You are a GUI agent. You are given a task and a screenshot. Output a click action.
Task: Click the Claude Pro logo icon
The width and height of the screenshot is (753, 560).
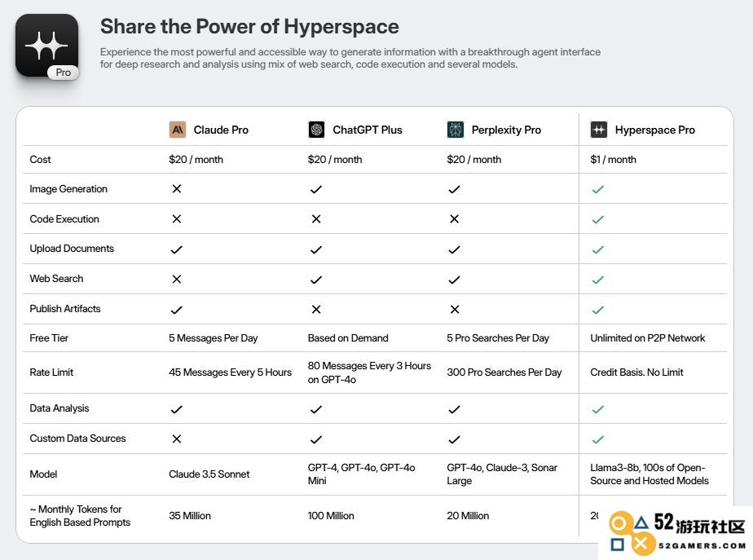point(177,130)
